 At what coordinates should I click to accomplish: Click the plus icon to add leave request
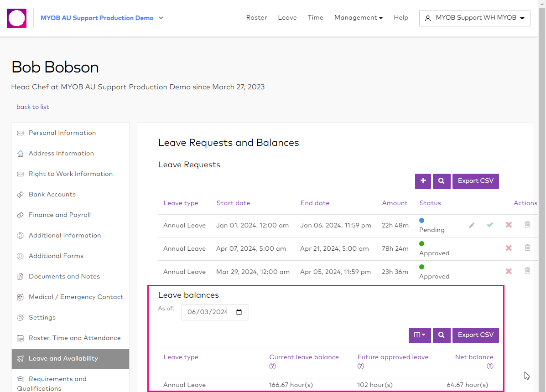(423, 181)
